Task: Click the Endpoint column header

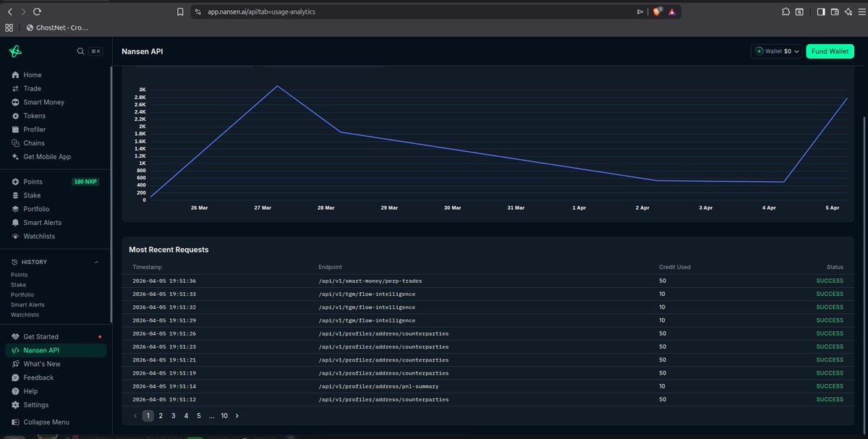Action: click(331, 267)
